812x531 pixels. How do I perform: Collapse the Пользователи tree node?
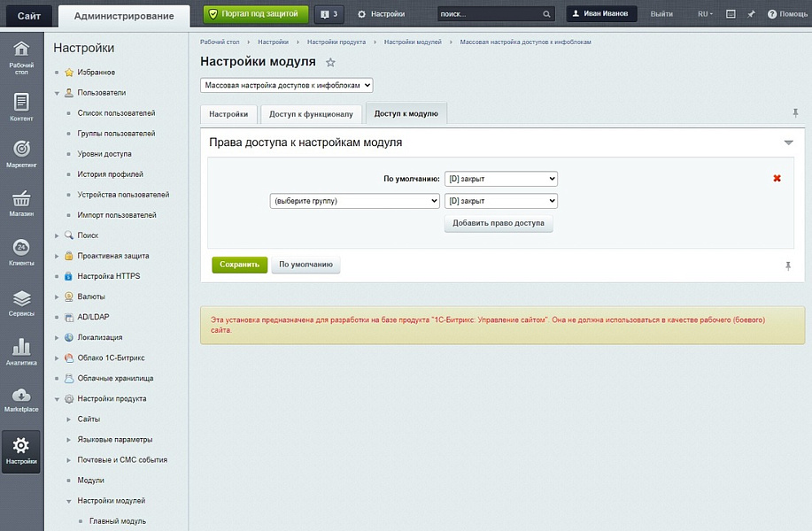58,93
